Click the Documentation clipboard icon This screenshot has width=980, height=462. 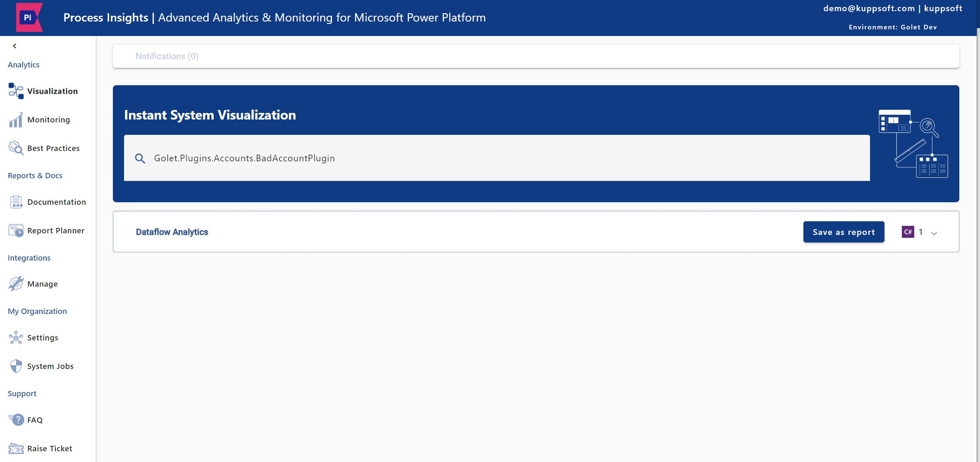tap(16, 202)
